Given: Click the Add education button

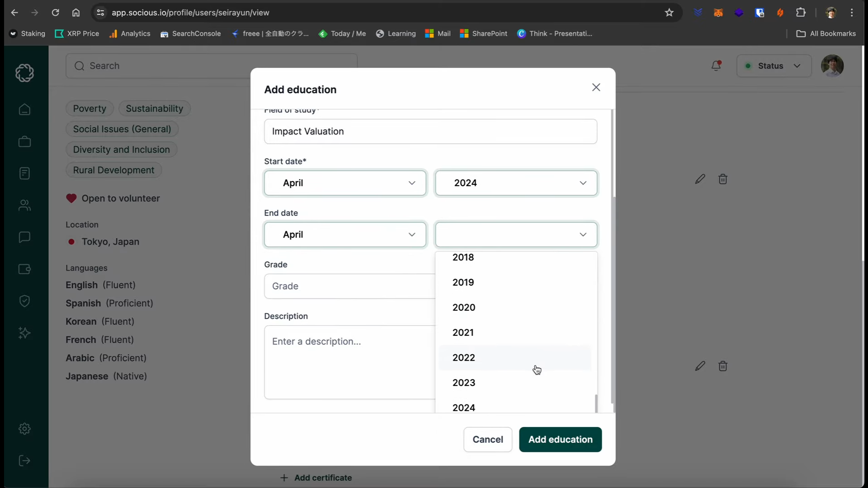Looking at the screenshot, I should click(x=560, y=439).
